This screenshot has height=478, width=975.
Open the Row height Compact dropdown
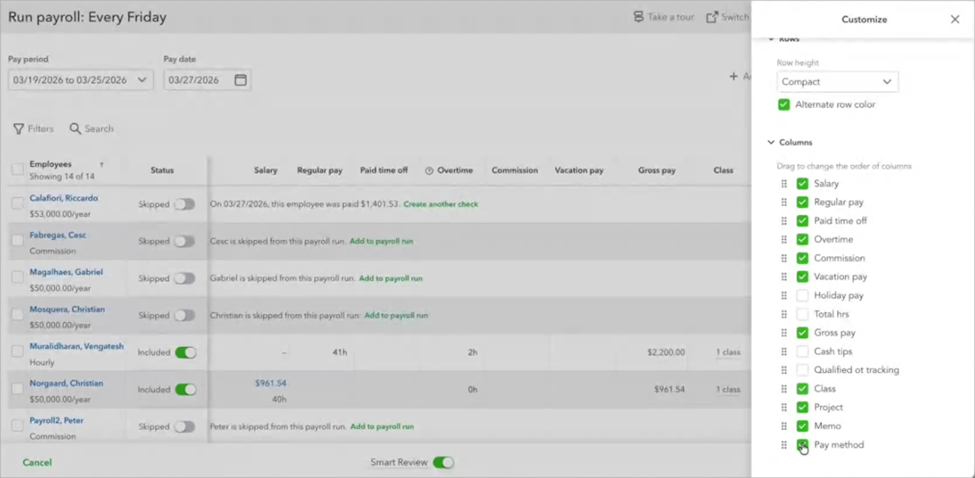coord(837,82)
